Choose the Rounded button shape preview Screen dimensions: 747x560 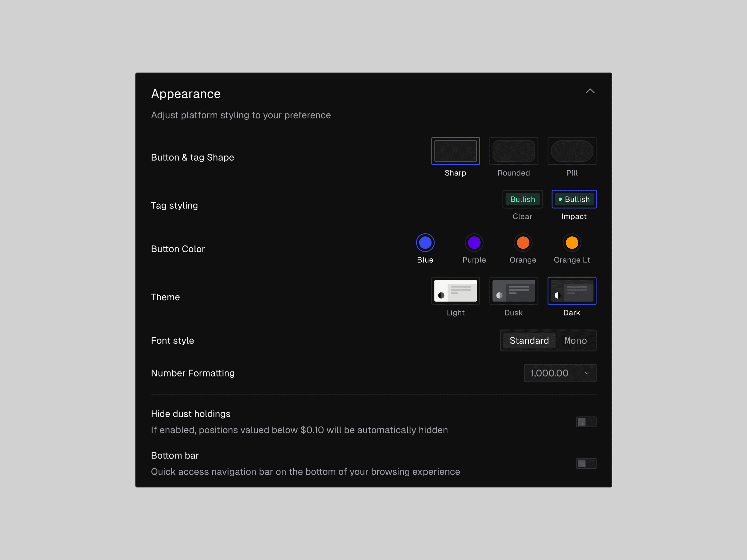513,151
